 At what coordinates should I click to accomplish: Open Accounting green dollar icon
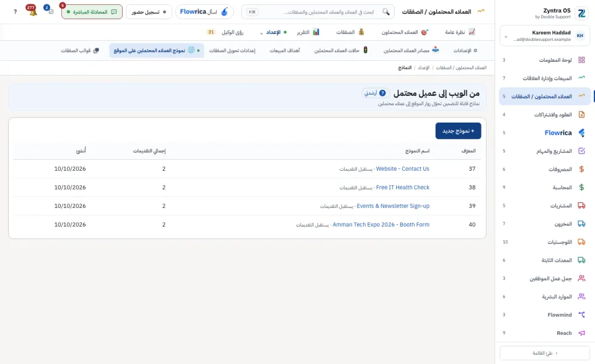tap(581, 188)
